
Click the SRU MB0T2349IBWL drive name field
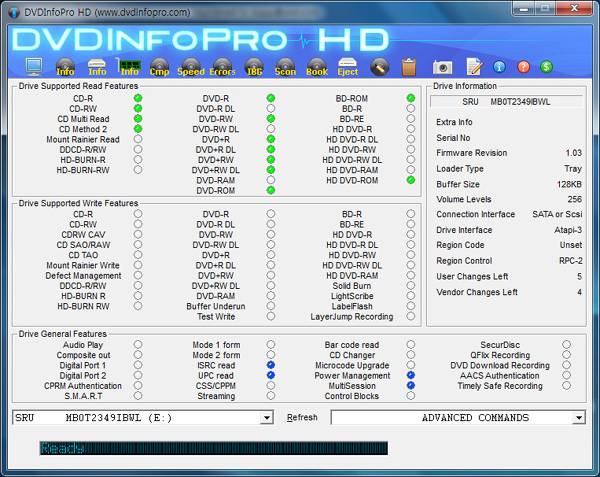coord(507,102)
